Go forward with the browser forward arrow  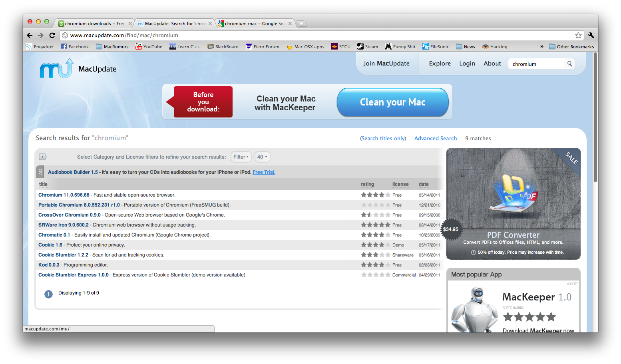[x=40, y=35]
